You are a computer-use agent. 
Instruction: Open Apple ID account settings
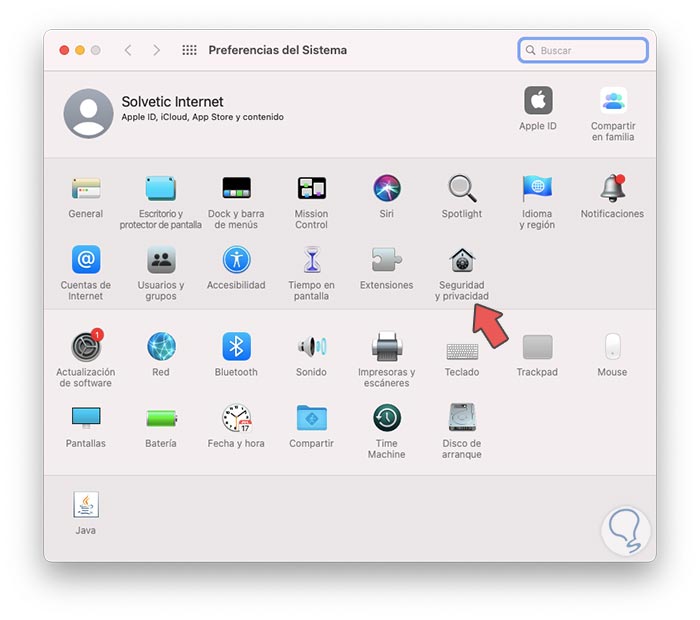pos(538,102)
